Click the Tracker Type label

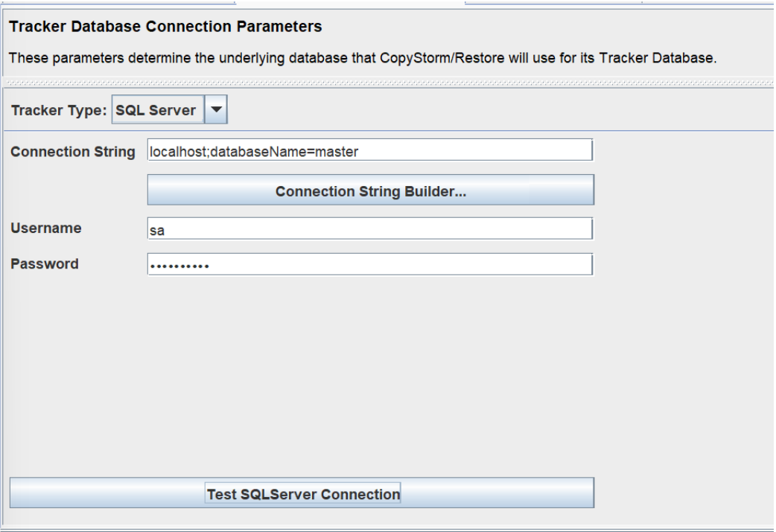[59, 110]
